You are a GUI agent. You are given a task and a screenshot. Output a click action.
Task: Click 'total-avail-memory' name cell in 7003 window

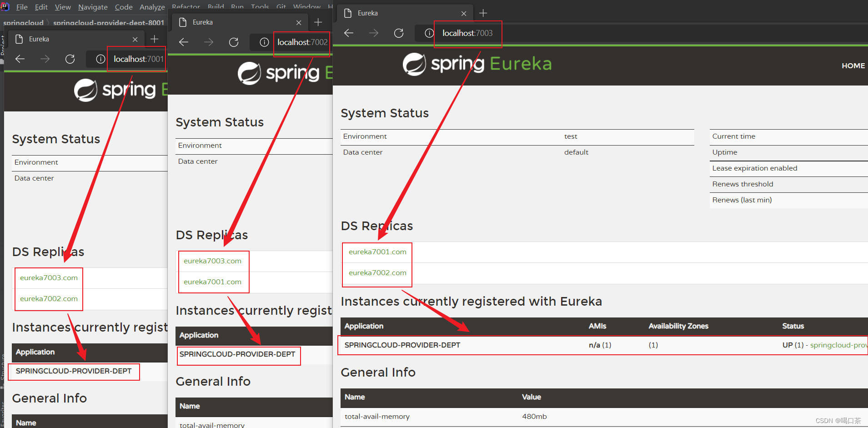(x=377, y=417)
